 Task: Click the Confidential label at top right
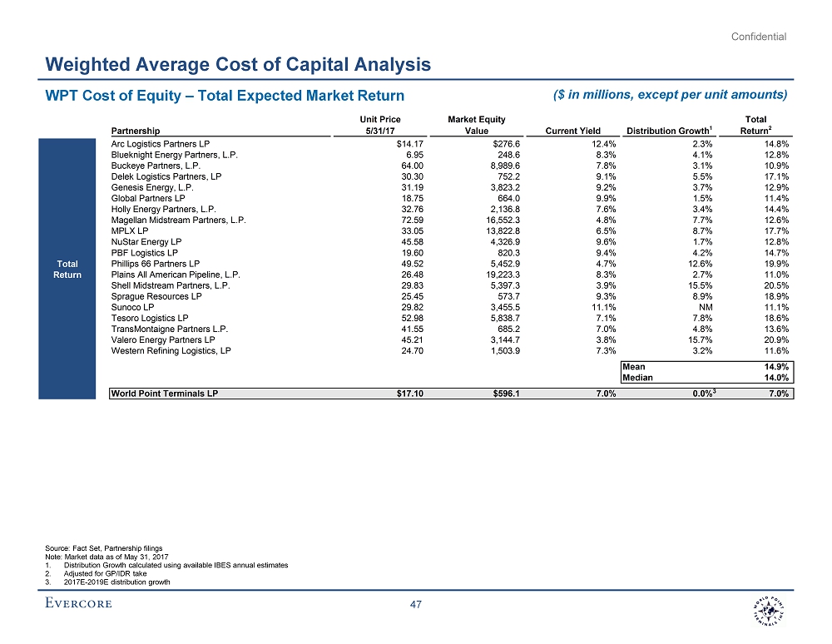(758, 37)
